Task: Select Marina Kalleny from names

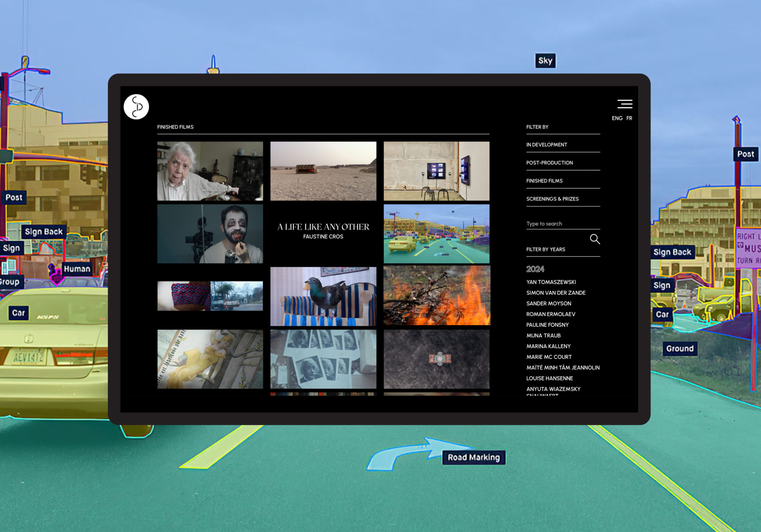Action: pos(548,346)
